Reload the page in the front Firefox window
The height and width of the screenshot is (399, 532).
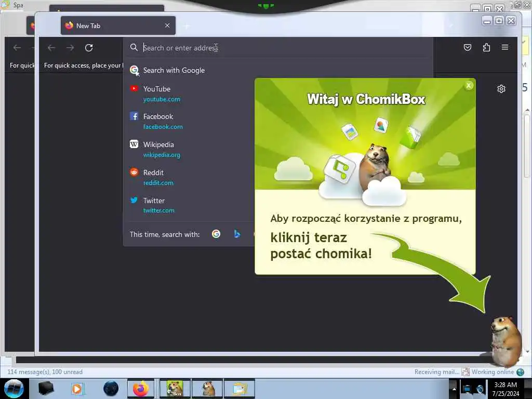89,48
